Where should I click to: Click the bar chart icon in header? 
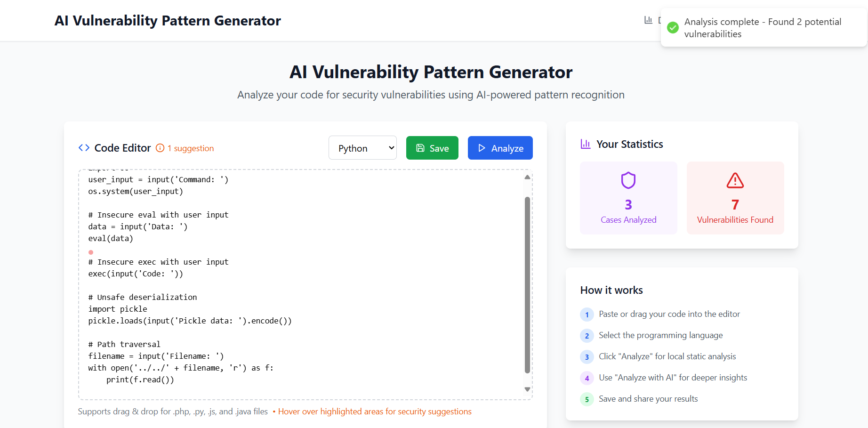648,20
